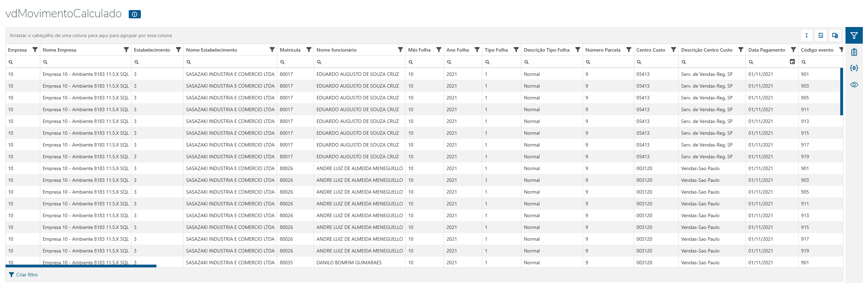
Task: Click the Criar filtro link
Action: 27,275
